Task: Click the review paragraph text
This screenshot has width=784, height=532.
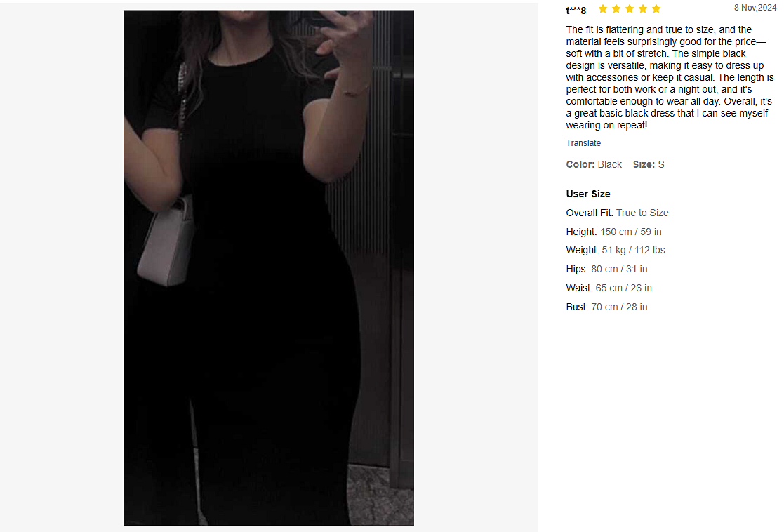Action: [670, 77]
